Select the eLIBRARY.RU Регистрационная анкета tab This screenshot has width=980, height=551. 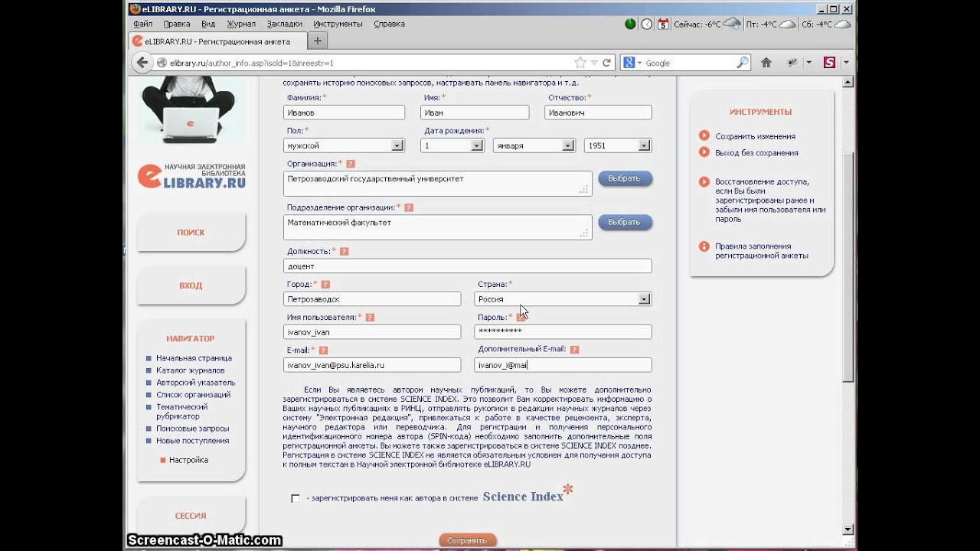point(217,41)
